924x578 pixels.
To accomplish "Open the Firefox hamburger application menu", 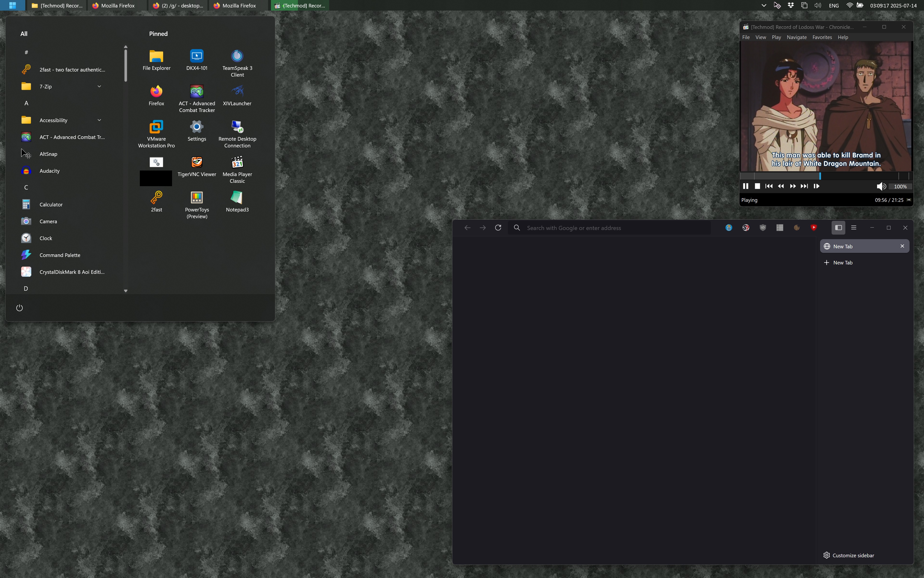I will 854,228.
